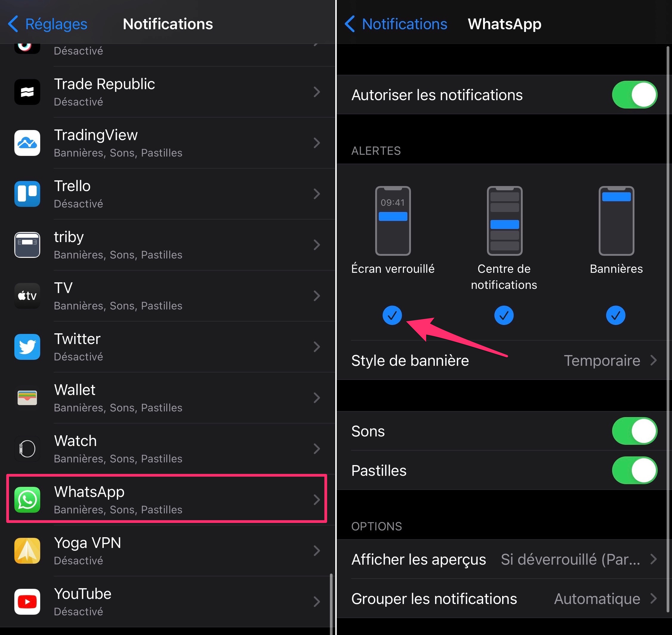The image size is (672, 635).
Task: Open Twitter row chevron
Action: tap(317, 347)
